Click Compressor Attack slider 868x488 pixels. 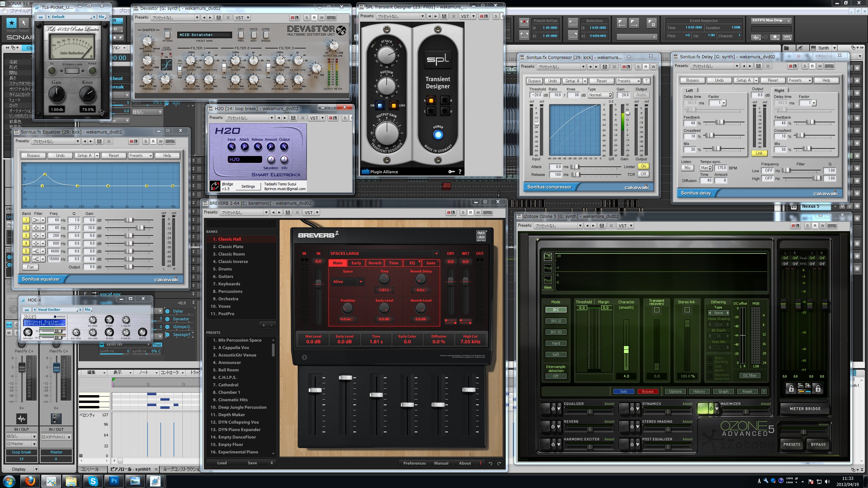click(595, 167)
